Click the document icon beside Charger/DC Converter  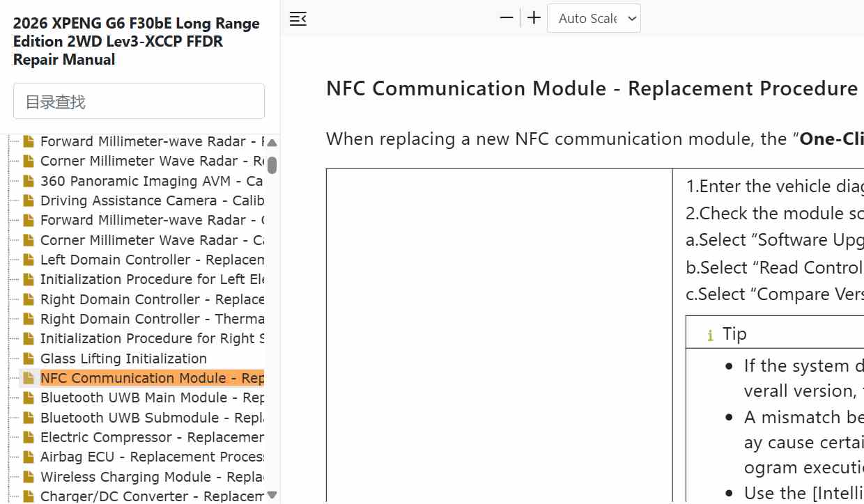pos(29,496)
